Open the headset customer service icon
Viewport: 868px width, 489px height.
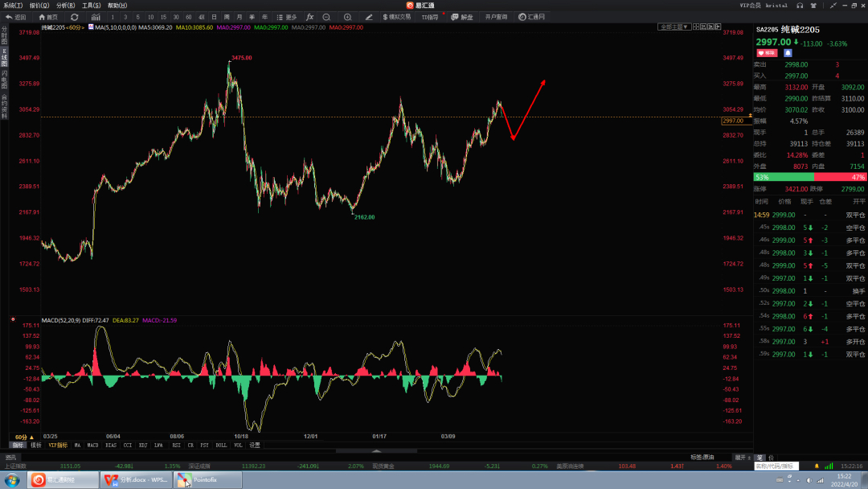coord(800,5)
